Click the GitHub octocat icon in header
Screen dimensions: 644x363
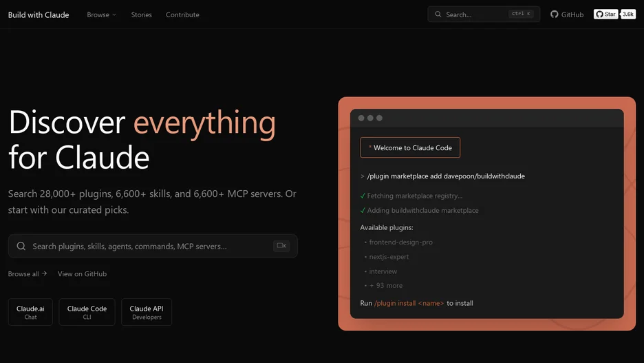tap(555, 14)
